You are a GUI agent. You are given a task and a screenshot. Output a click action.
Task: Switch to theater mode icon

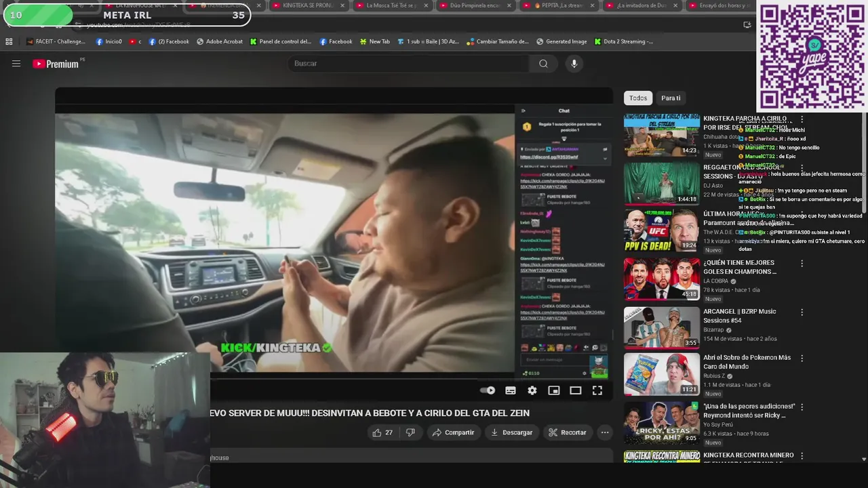(x=576, y=390)
